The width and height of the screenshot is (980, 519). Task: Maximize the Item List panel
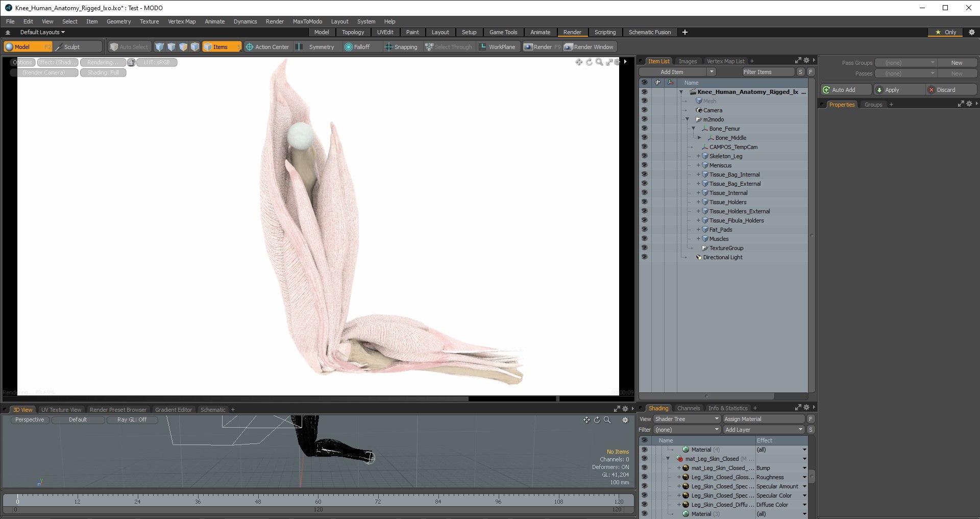tap(798, 61)
